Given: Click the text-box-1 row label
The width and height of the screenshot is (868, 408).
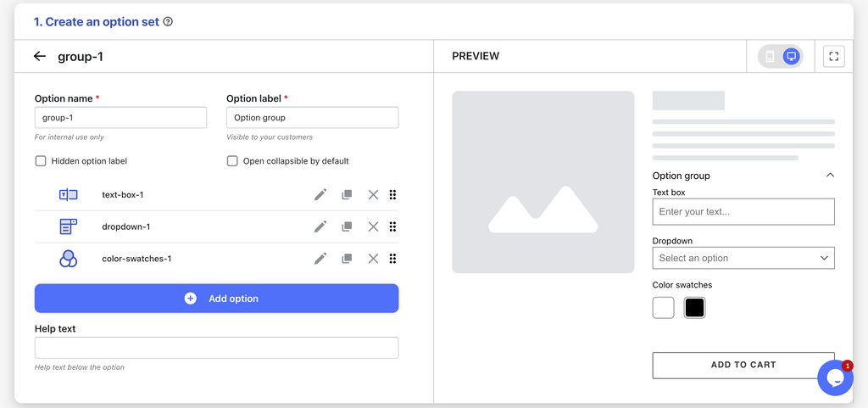Looking at the screenshot, I should click(123, 195).
